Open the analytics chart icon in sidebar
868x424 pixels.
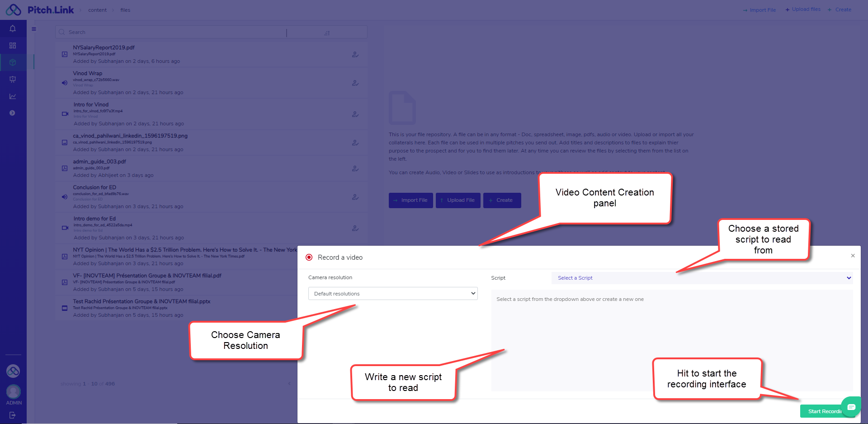13,96
